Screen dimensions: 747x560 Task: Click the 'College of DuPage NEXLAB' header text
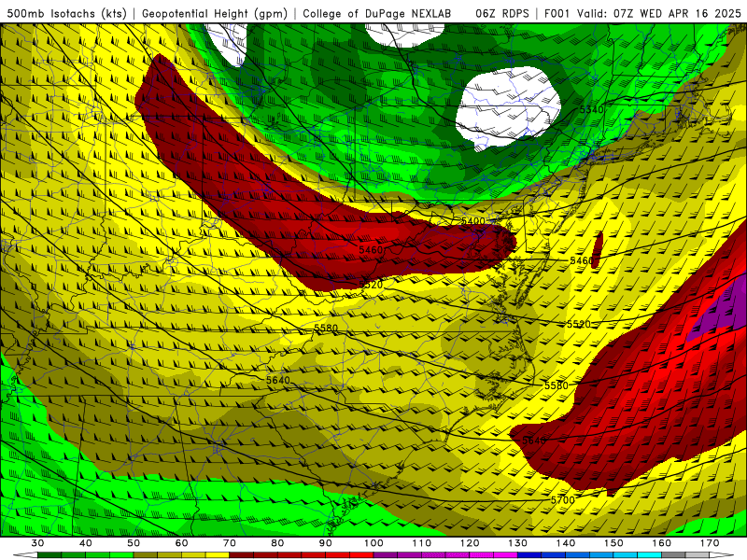[377, 13]
